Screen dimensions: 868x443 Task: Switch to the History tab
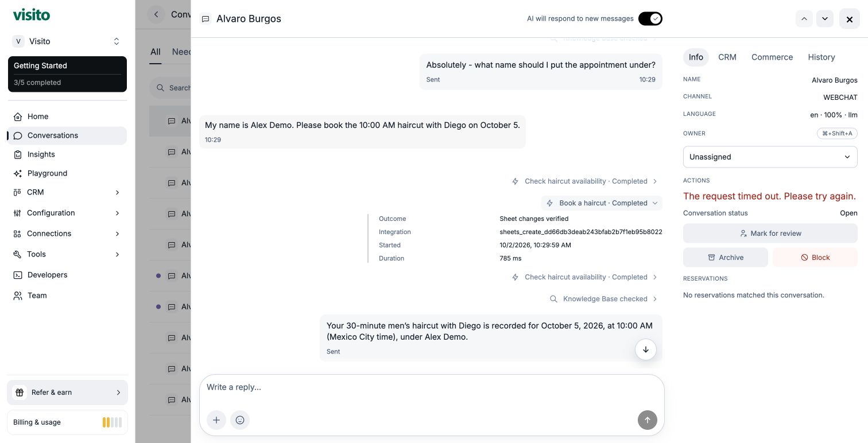821,57
